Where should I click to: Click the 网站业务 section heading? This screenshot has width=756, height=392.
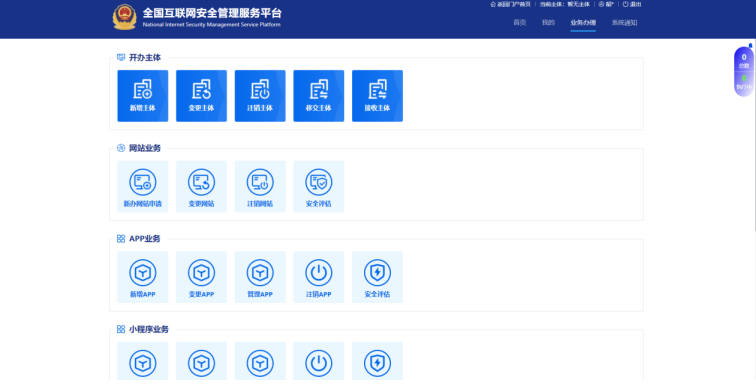pyautogui.click(x=145, y=148)
